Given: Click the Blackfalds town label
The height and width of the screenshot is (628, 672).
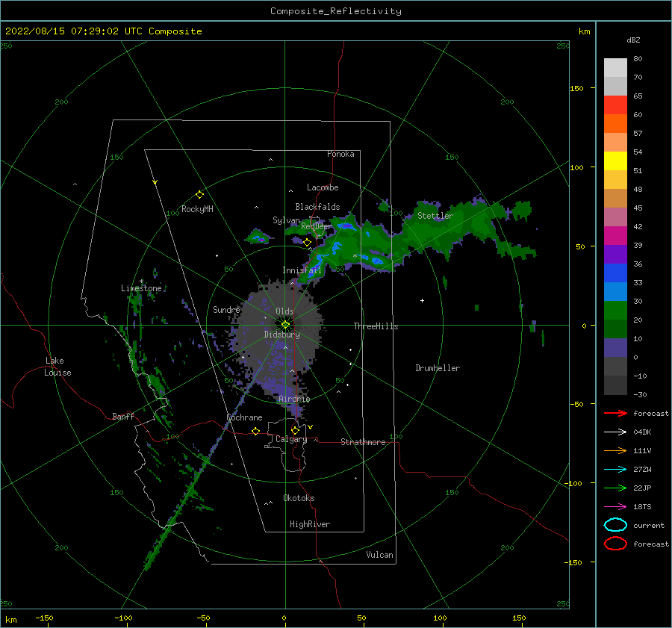Looking at the screenshot, I should coord(317,207).
